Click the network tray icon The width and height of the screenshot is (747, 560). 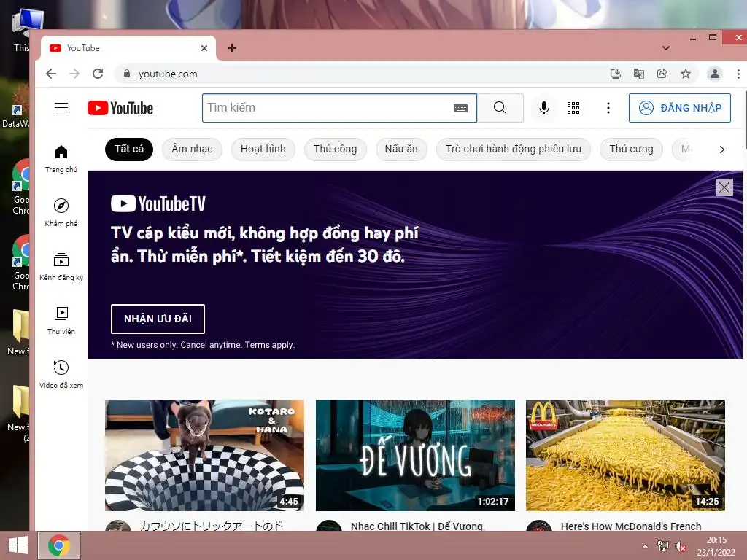662,546
